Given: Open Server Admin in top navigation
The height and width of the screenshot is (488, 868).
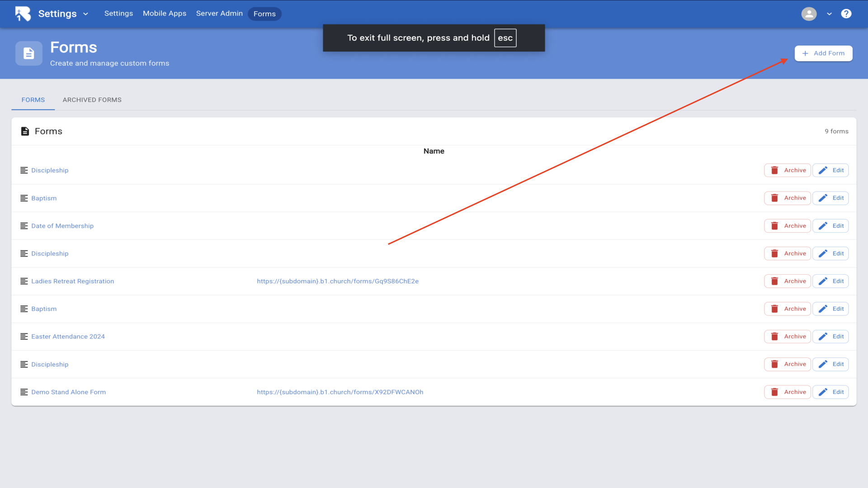Looking at the screenshot, I should [x=219, y=14].
